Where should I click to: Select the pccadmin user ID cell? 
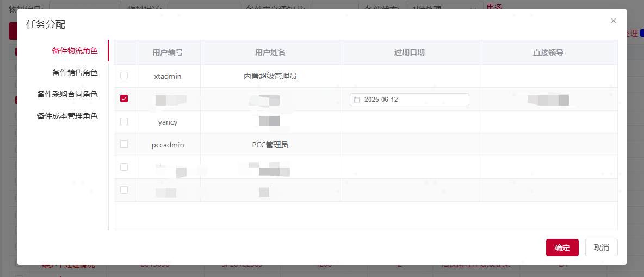(x=168, y=145)
